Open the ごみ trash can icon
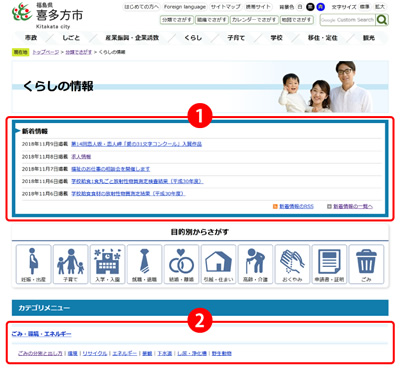The height and width of the screenshot is (370, 400). click(x=366, y=264)
